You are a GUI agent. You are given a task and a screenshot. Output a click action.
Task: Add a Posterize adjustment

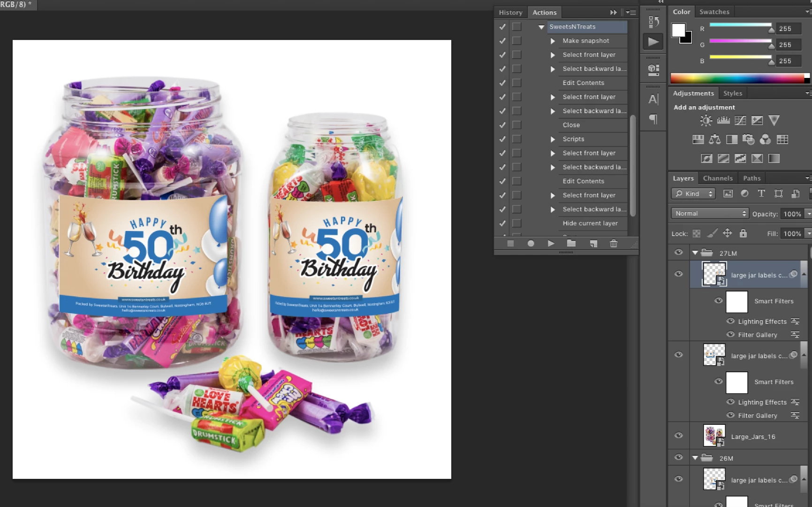coord(723,159)
